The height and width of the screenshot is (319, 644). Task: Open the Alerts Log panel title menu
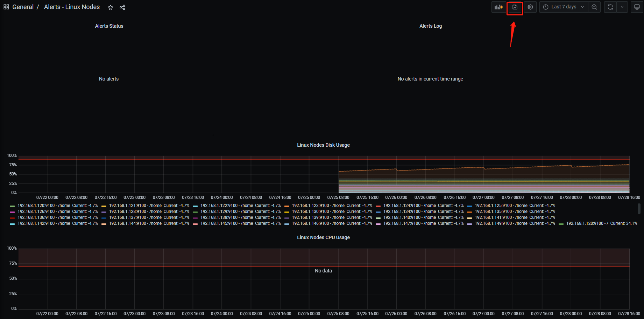431,26
